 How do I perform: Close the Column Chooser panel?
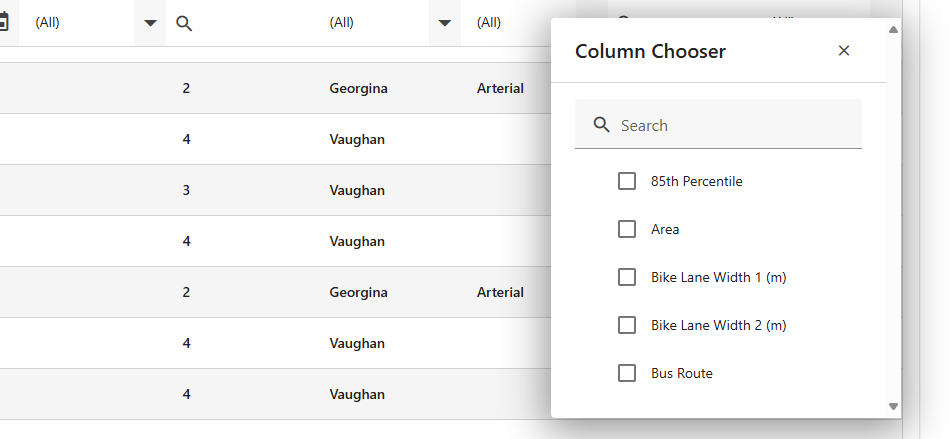pos(844,51)
